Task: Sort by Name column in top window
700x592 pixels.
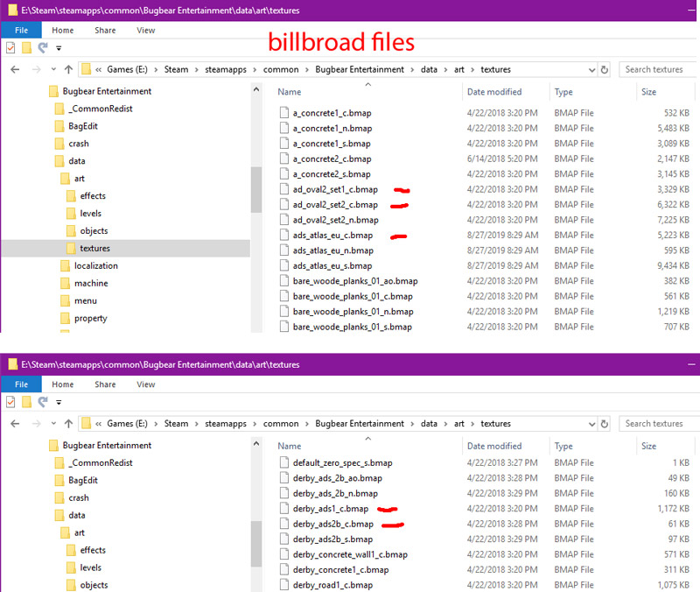Action: 290,92
